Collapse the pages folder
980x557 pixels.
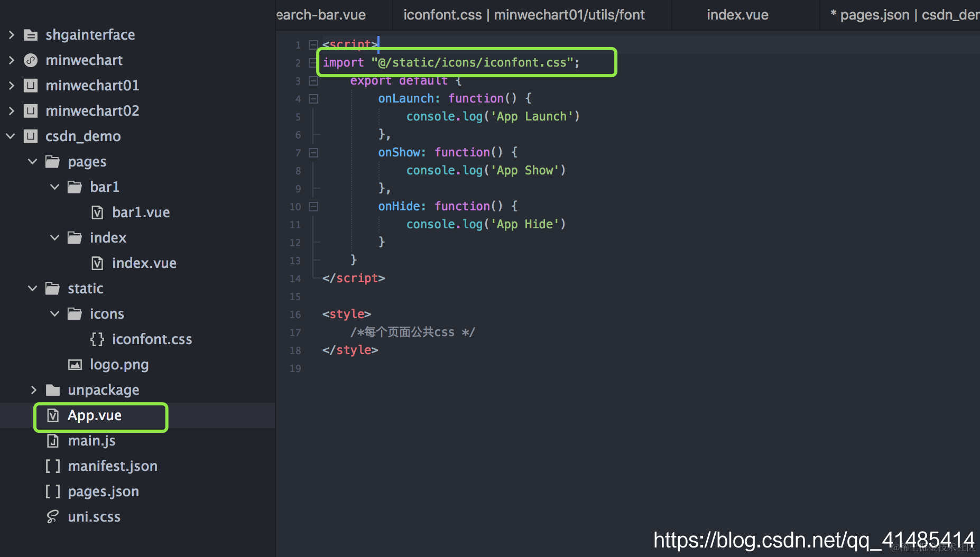[33, 162]
